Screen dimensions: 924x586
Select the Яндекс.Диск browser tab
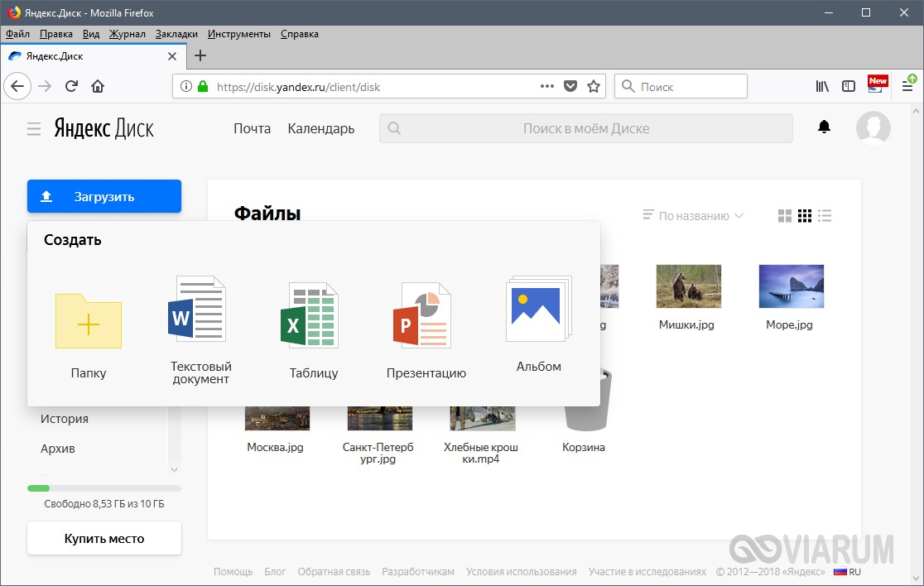tap(93, 56)
